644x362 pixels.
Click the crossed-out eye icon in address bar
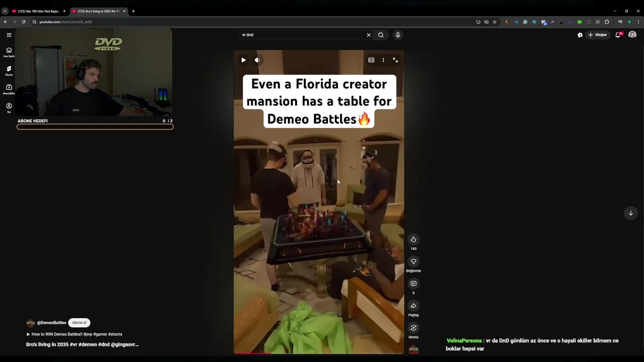tap(486, 22)
